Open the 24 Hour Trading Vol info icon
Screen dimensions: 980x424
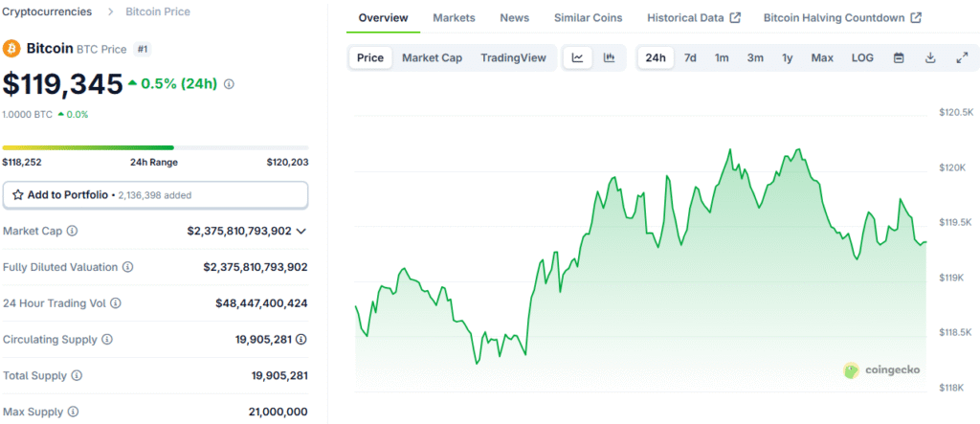116,303
